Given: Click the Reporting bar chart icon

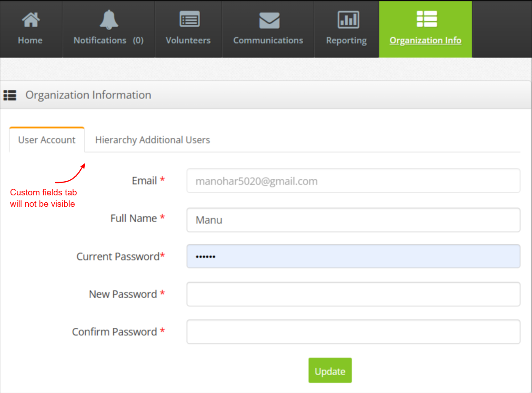Looking at the screenshot, I should click(348, 20).
